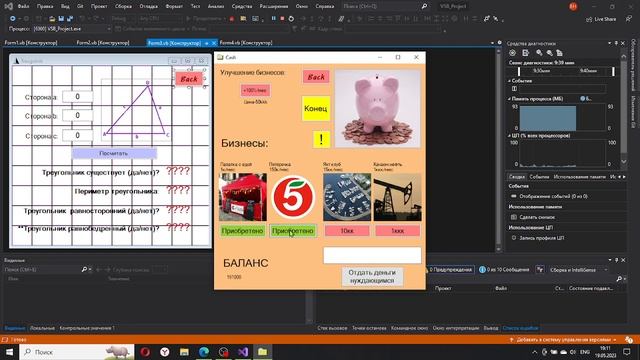Switch to Form1.vb [Конструктор] tab
640x360 pixels.
(31, 42)
